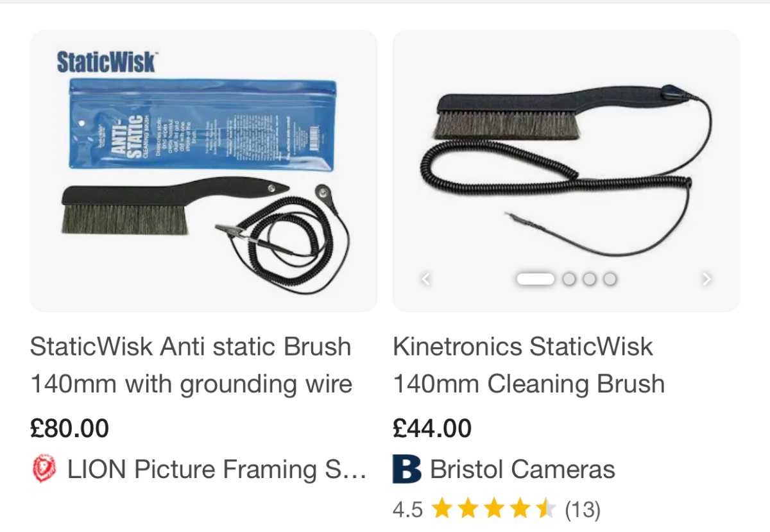Select the third carousel dot indicator
This screenshot has width=770, height=532.
(x=589, y=279)
